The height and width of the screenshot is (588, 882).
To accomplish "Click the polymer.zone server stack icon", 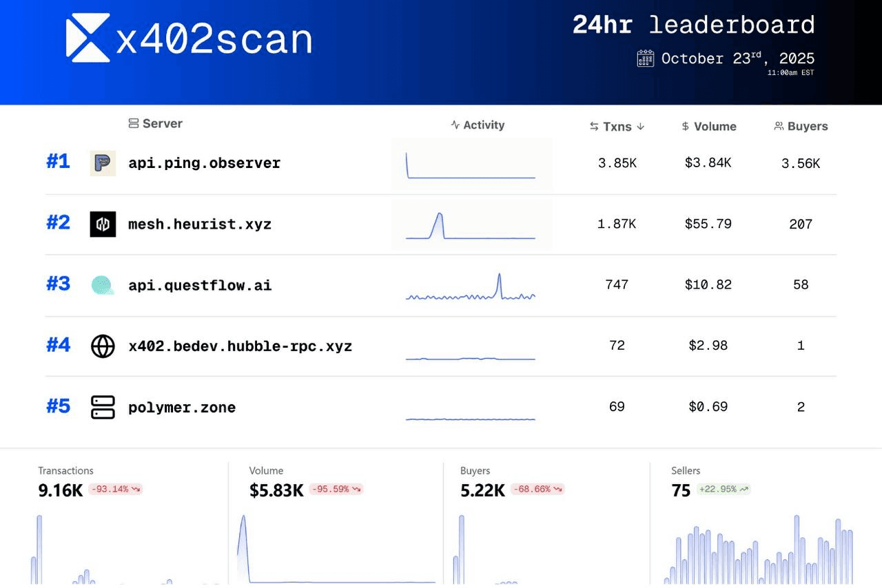I will [x=103, y=407].
